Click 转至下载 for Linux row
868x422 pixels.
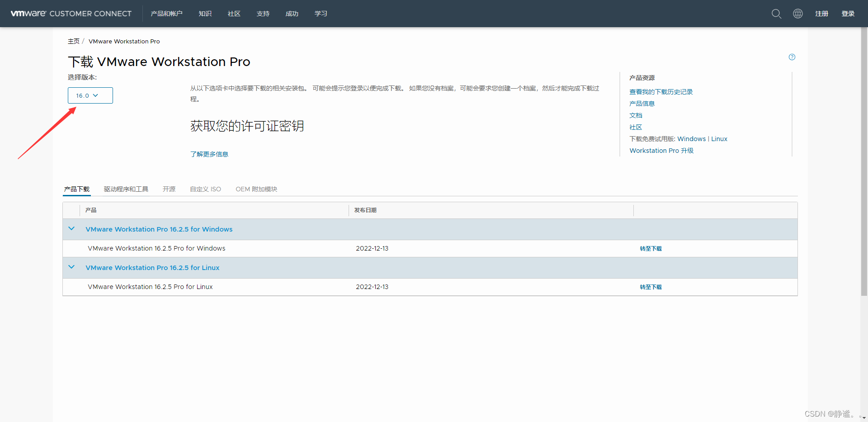[x=651, y=287]
